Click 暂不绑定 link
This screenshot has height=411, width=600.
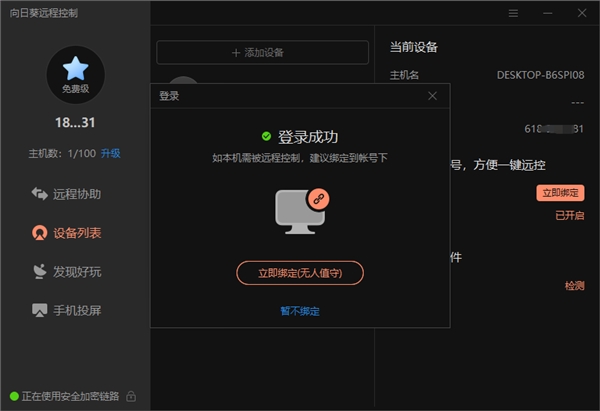pyautogui.click(x=300, y=311)
